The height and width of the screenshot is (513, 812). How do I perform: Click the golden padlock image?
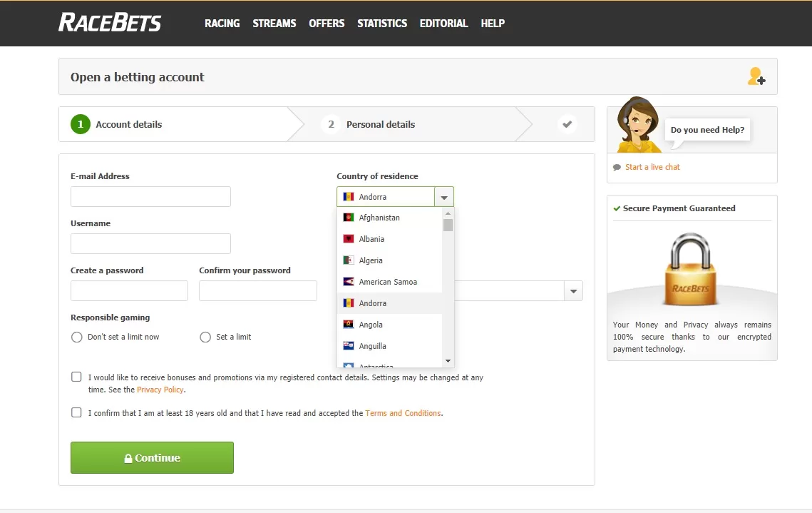[x=692, y=269]
